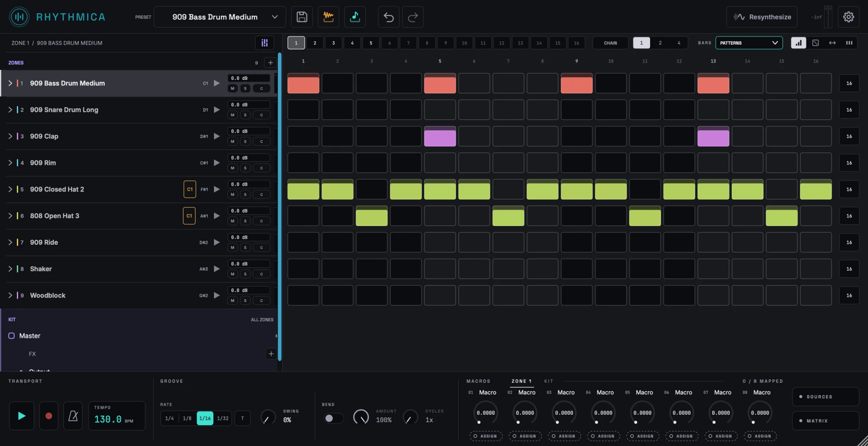
Task: Mute the 909 Bass Drum Medium zone
Action: click(233, 89)
